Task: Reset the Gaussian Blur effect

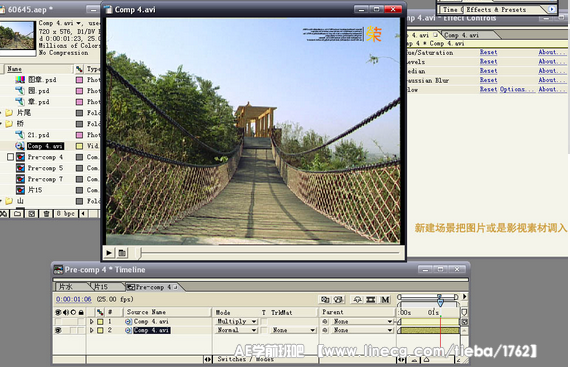Action: (x=488, y=80)
